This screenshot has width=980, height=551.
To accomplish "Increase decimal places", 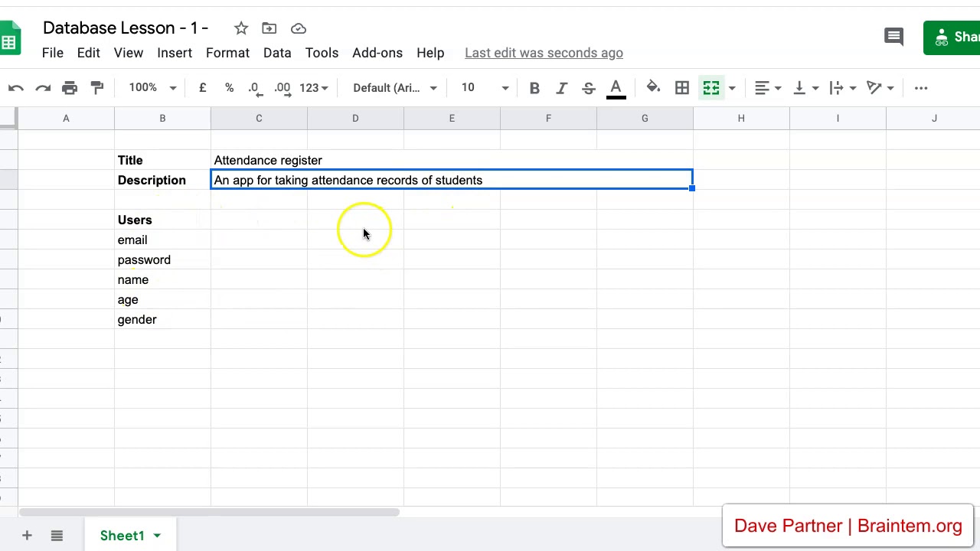I will tap(283, 88).
